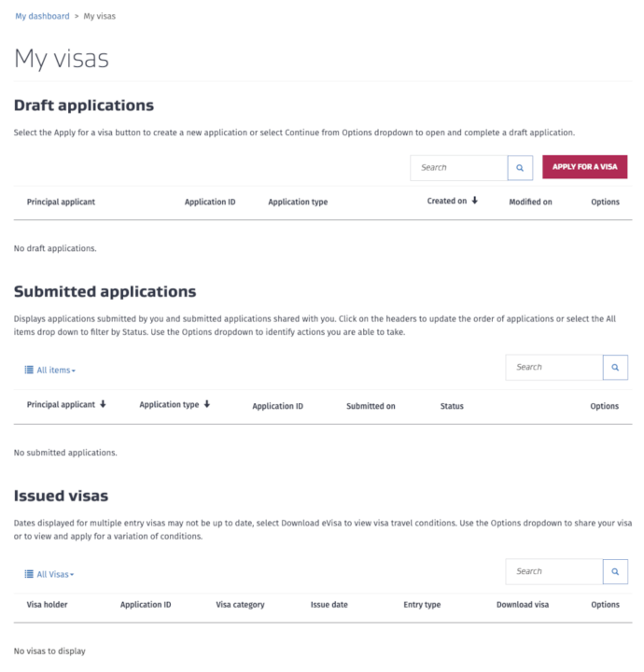Sort issued visas by Issue date header
Image resolution: width=644 pixels, height=672 pixels.
(329, 605)
